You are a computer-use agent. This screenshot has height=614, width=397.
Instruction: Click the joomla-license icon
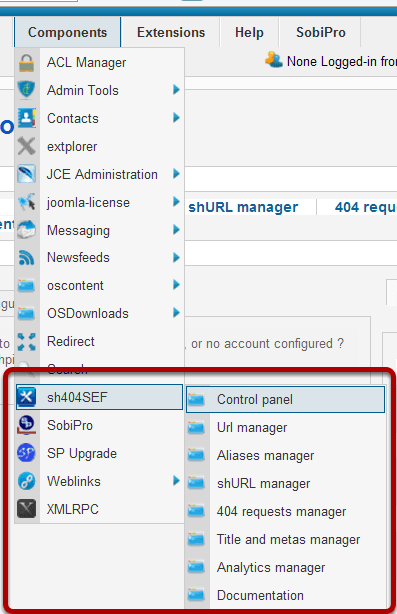pyautogui.click(x=26, y=202)
